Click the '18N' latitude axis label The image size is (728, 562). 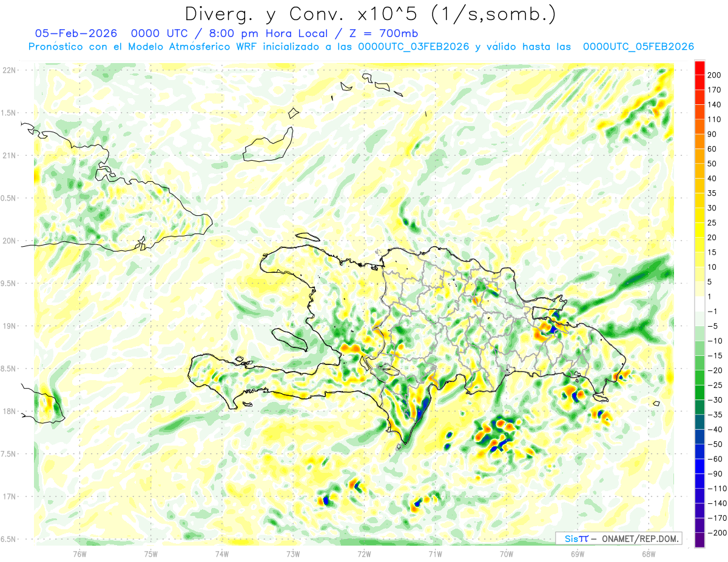point(9,411)
